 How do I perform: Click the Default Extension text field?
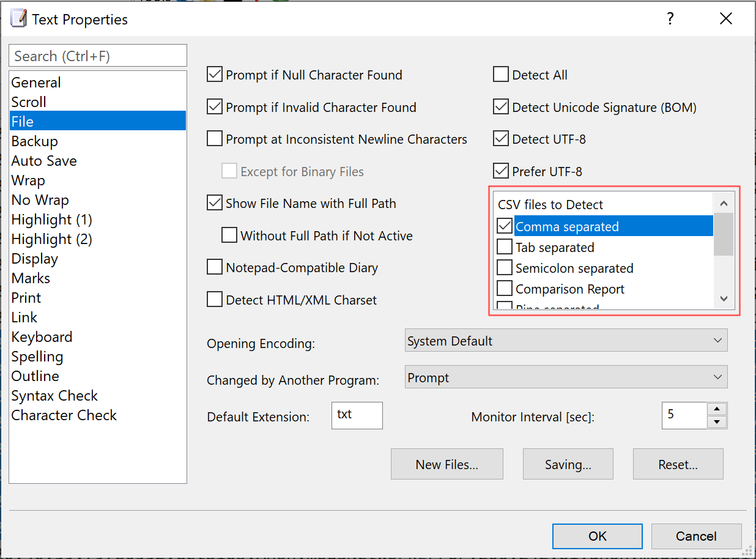(357, 415)
